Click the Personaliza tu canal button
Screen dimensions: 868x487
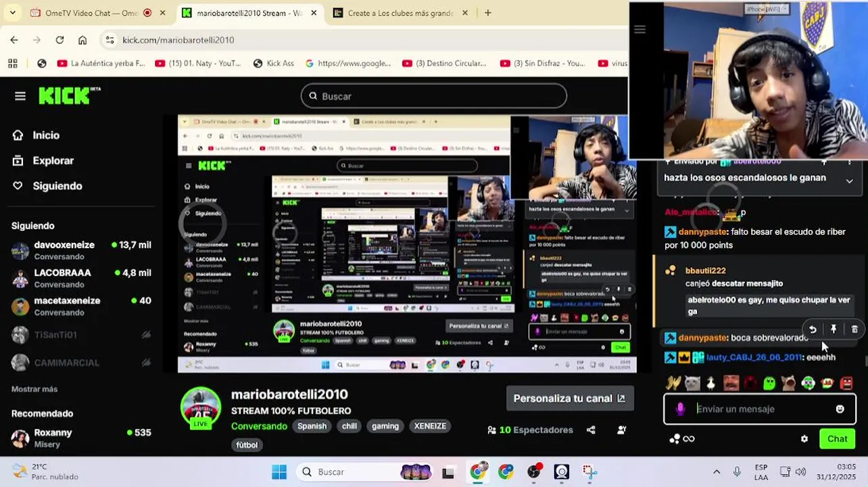569,398
